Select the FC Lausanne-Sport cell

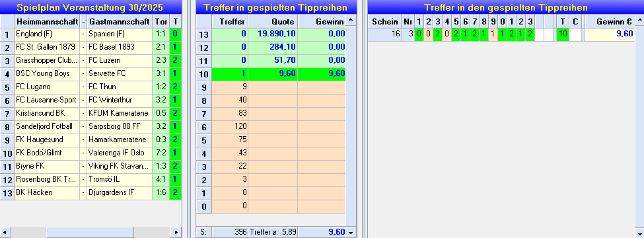click(47, 100)
